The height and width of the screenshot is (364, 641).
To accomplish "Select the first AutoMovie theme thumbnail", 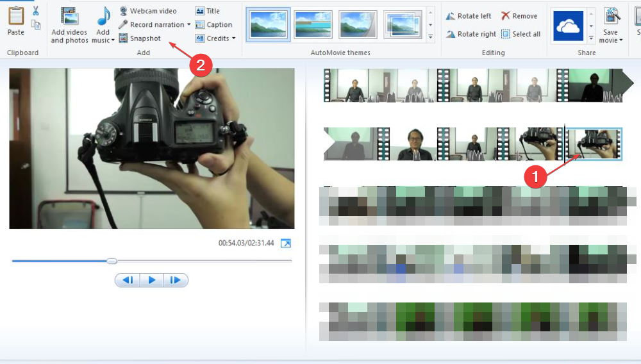I will [x=268, y=24].
